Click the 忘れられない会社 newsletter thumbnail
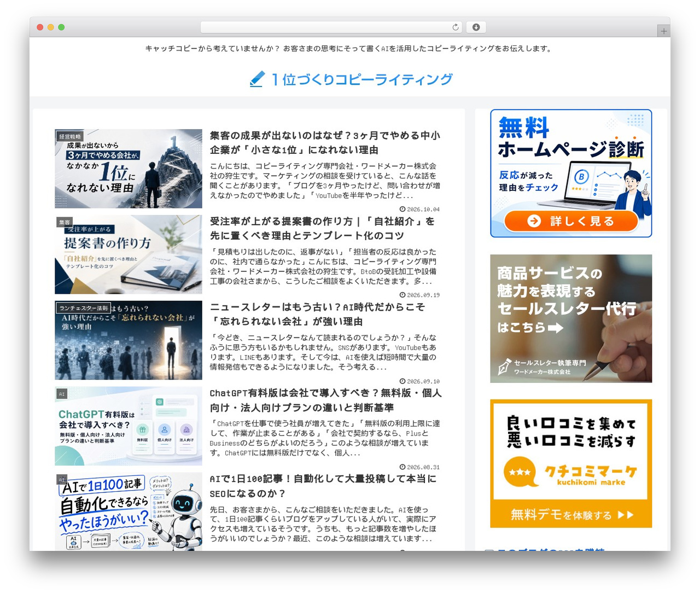Image resolution: width=700 pixels, height=593 pixels. 129,340
